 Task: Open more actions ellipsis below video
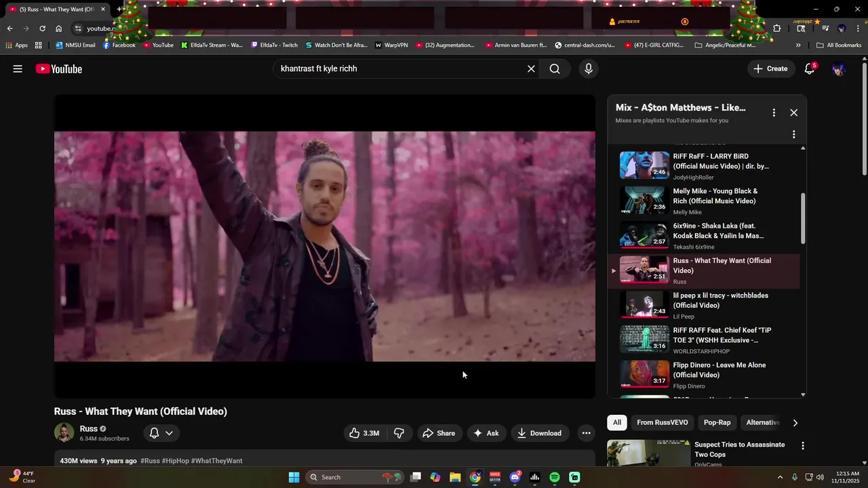[587, 433]
